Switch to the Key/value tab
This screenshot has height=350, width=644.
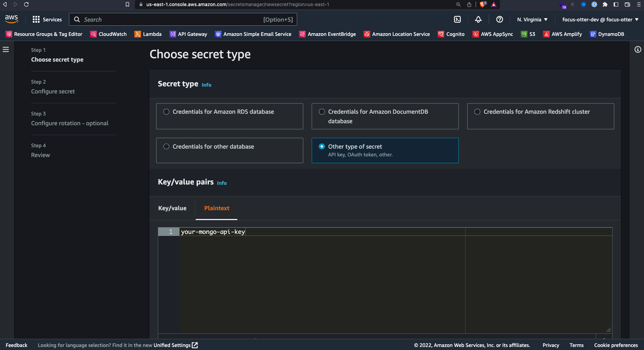point(172,208)
